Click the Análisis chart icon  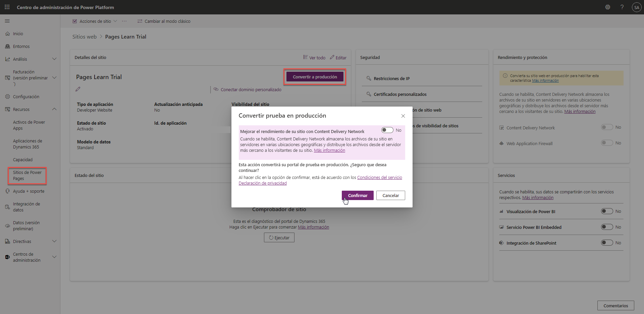point(7,59)
